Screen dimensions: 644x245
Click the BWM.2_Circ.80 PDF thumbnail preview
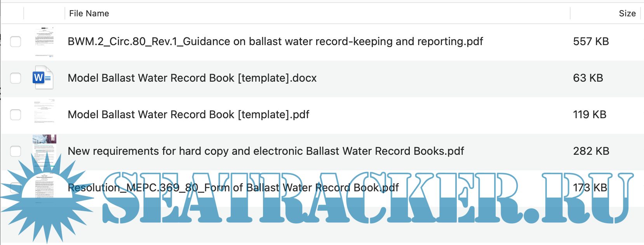pos(44,42)
